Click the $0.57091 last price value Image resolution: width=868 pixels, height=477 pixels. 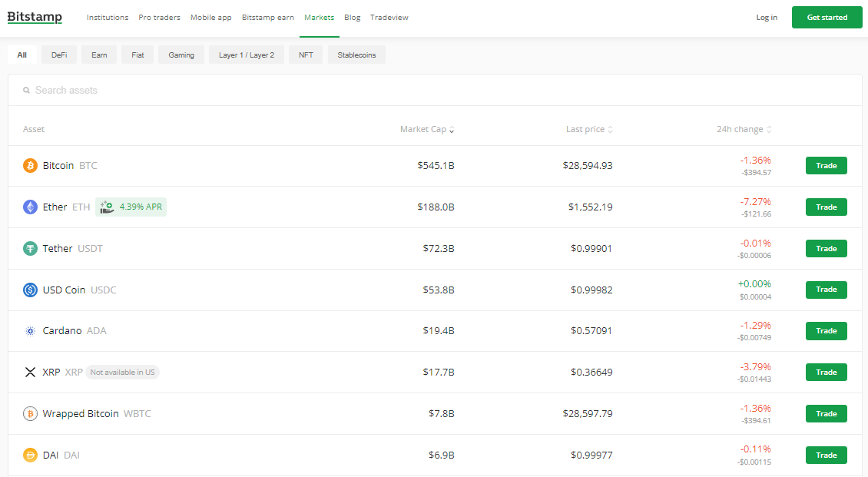591,331
